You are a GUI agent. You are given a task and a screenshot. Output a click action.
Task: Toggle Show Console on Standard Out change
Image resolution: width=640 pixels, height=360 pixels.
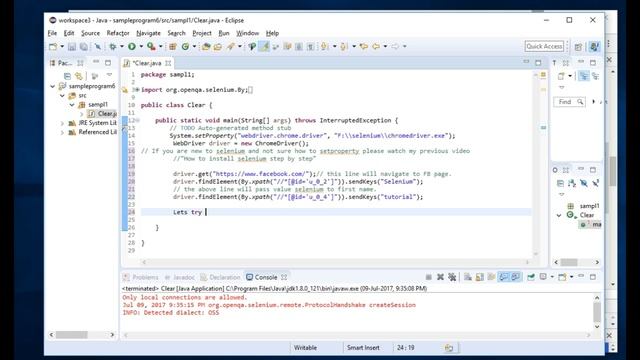click(504, 277)
